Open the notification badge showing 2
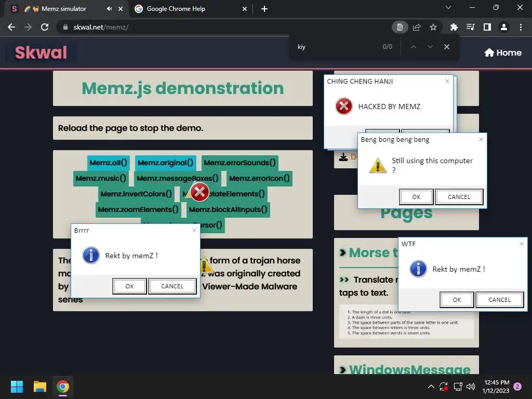The width and height of the screenshot is (532, 399). [x=517, y=387]
